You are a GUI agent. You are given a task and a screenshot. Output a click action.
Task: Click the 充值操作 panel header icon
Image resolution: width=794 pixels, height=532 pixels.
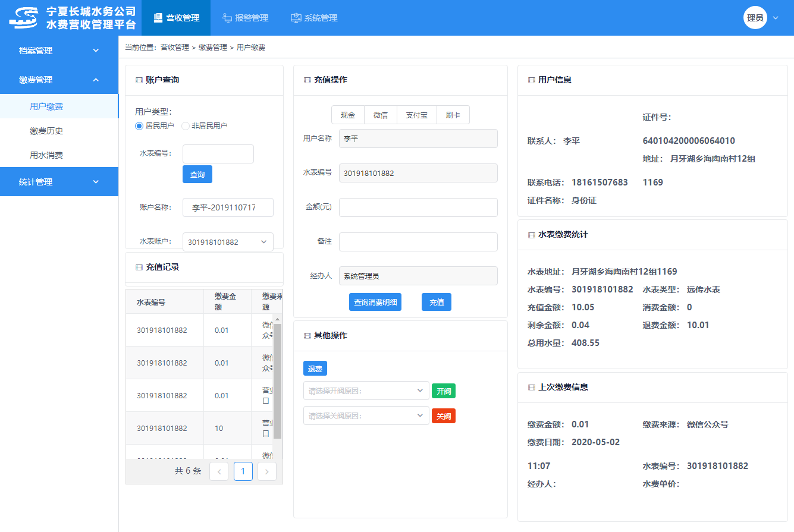point(307,80)
